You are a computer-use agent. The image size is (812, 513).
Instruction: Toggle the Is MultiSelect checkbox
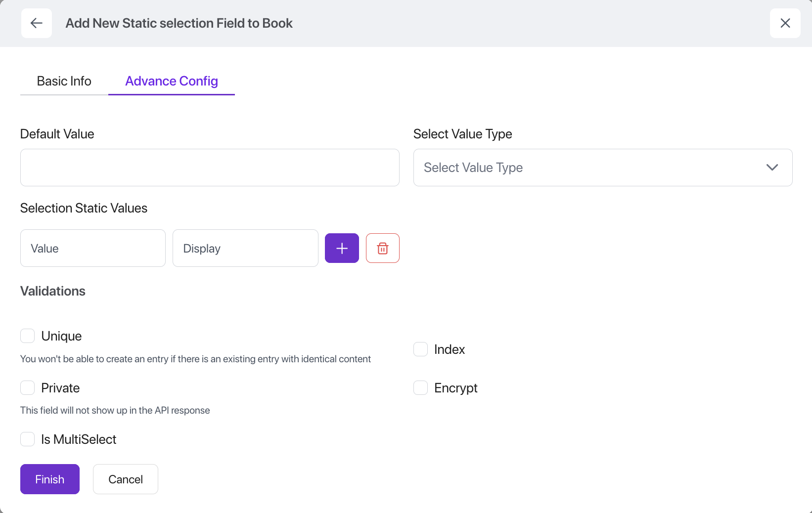[x=28, y=439]
